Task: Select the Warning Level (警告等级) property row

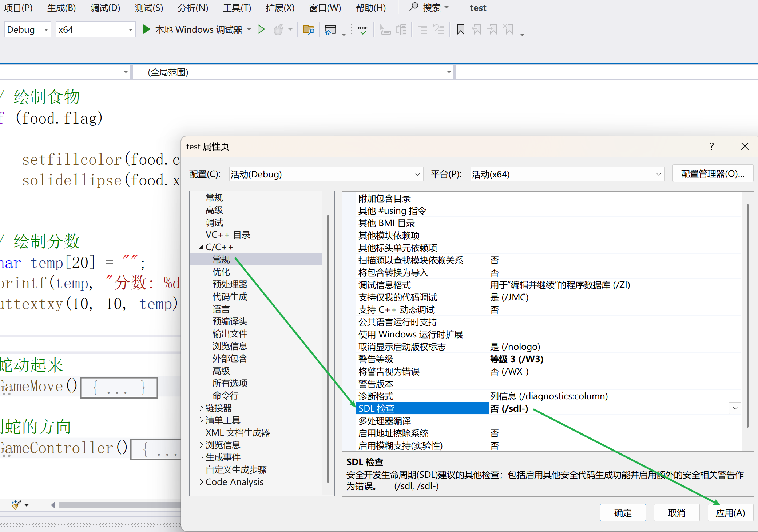Action: [x=549, y=359]
